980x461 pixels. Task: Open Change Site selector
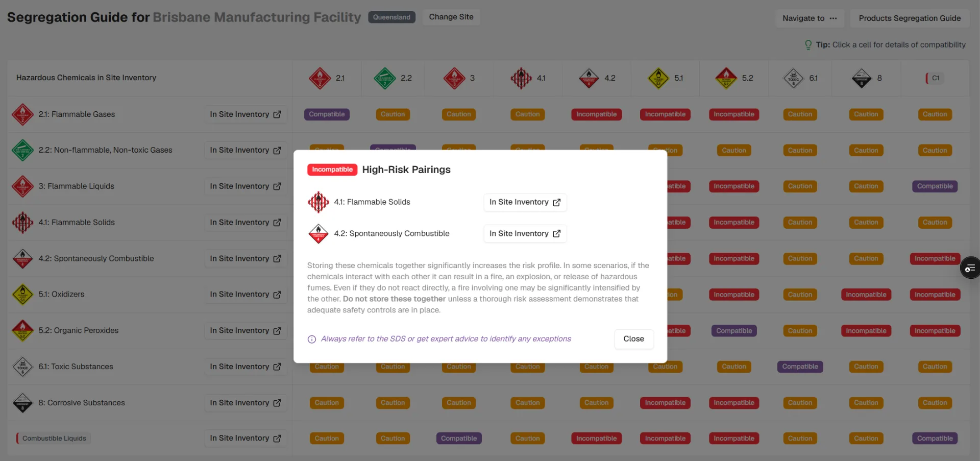click(x=451, y=17)
